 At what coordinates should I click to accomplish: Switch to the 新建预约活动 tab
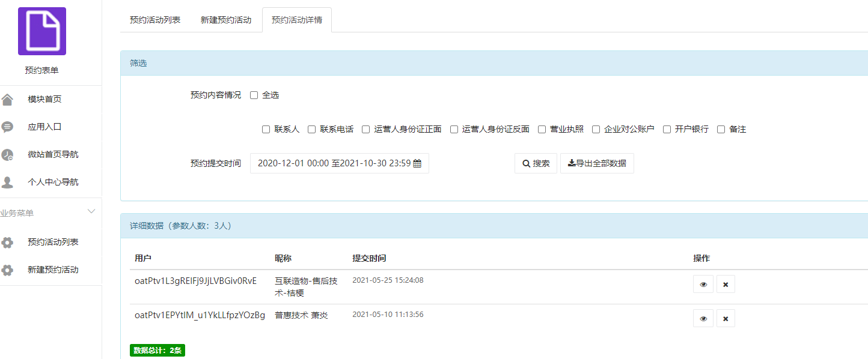pyautogui.click(x=226, y=20)
